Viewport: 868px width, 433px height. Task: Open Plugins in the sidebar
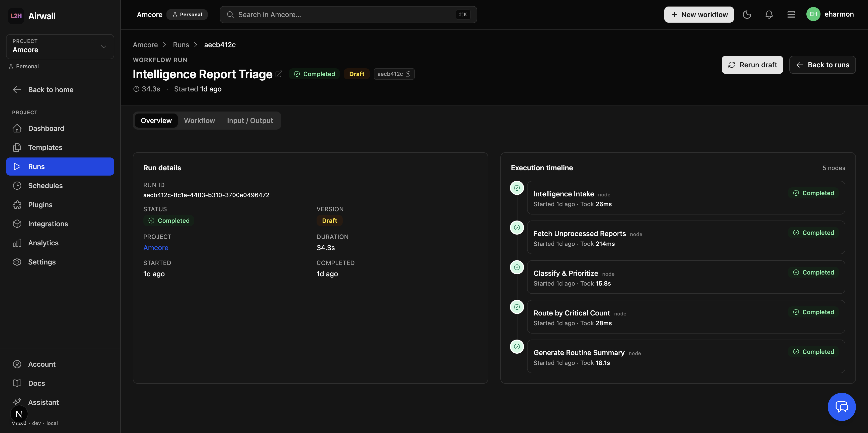[60, 204]
